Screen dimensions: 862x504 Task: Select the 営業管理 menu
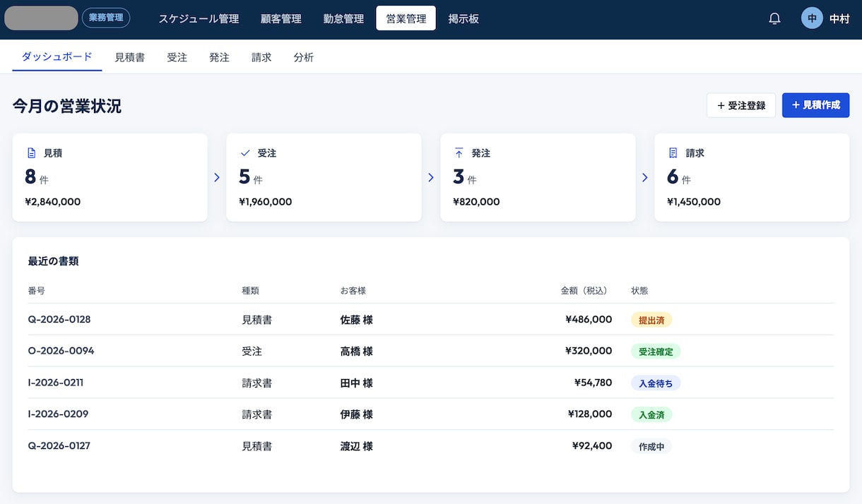pyautogui.click(x=406, y=19)
